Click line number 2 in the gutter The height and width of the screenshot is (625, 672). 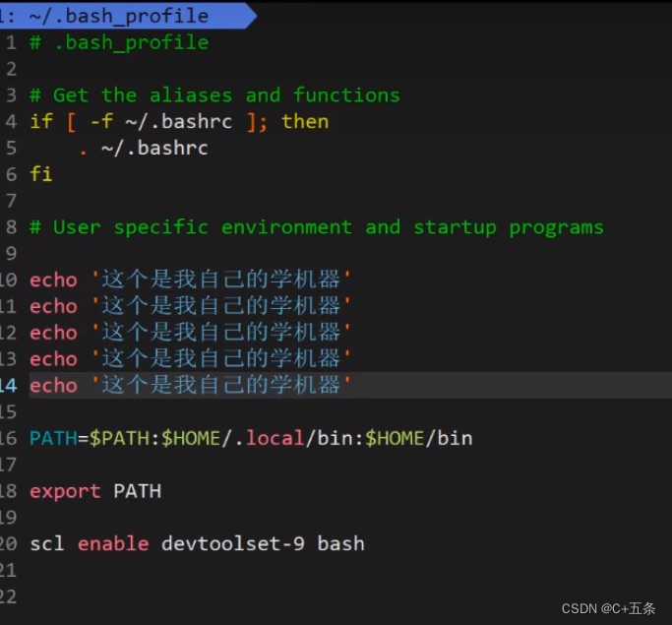11,69
